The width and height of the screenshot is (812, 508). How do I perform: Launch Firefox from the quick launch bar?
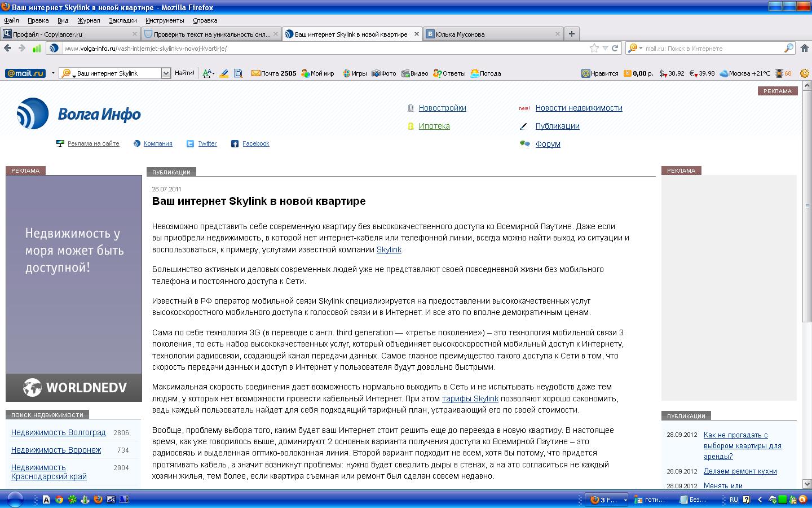[98, 500]
